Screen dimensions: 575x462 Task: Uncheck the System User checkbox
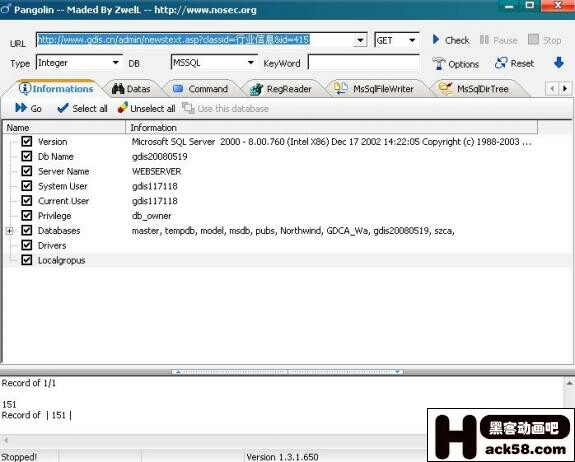tap(27, 186)
